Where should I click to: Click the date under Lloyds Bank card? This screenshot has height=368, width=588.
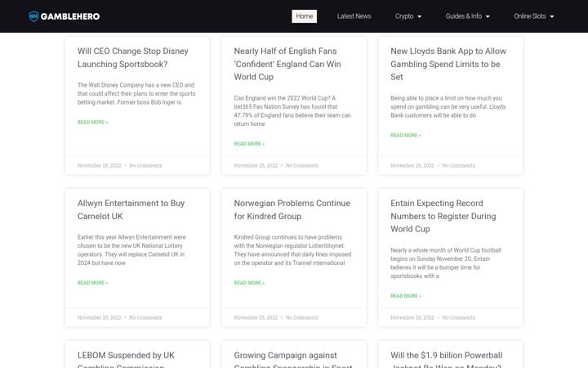[x=412, y=165]
